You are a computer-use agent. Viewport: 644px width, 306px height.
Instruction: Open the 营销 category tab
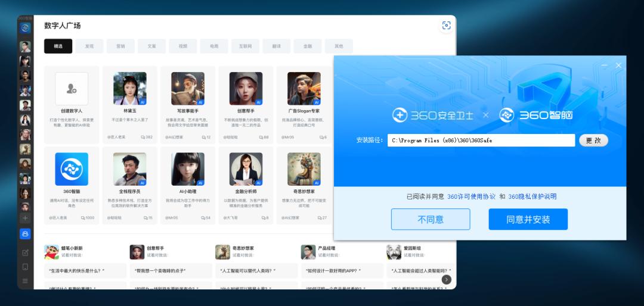click(120, 46)
